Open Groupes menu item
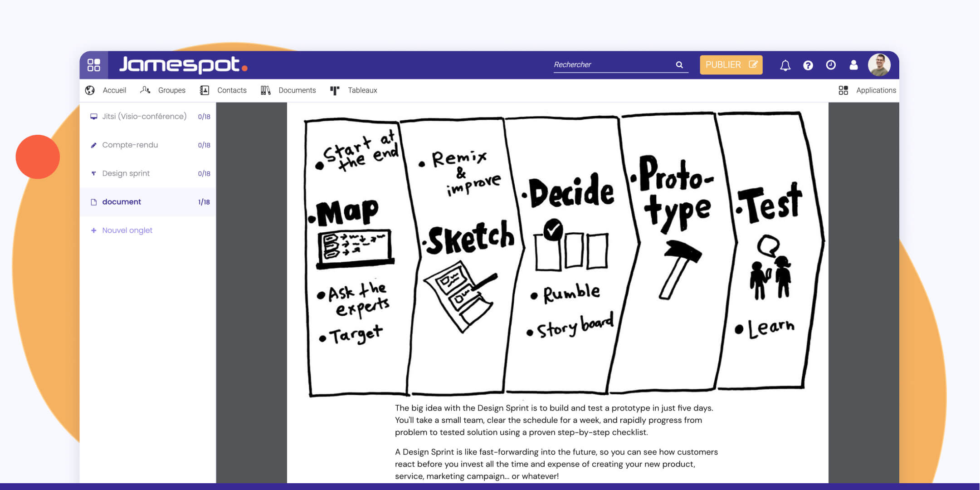 point(172,90)
